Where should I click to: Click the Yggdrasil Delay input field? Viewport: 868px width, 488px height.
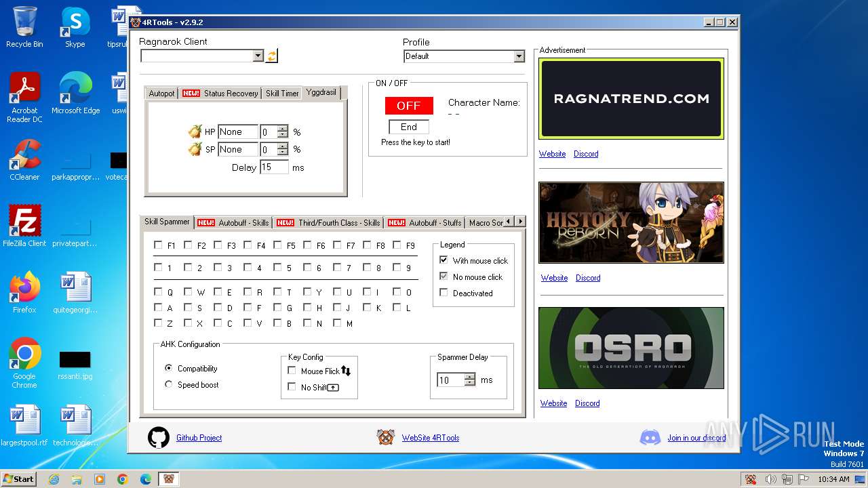tap(274, 167)
